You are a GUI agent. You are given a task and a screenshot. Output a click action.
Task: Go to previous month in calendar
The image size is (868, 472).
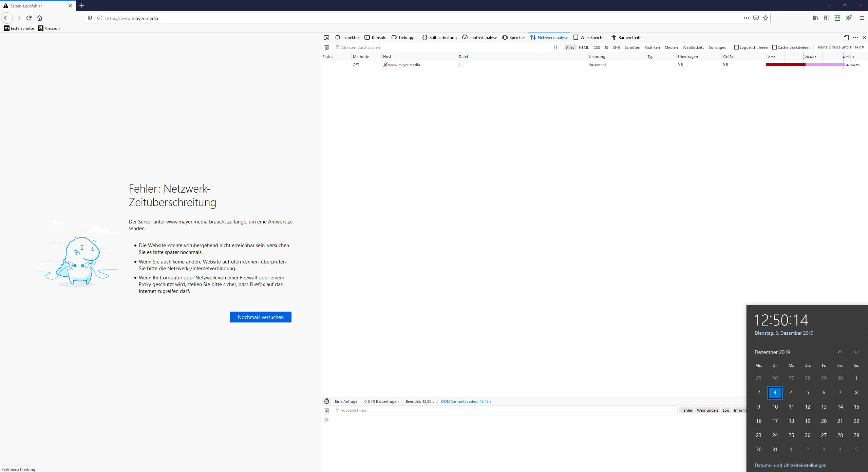(840, 352)
